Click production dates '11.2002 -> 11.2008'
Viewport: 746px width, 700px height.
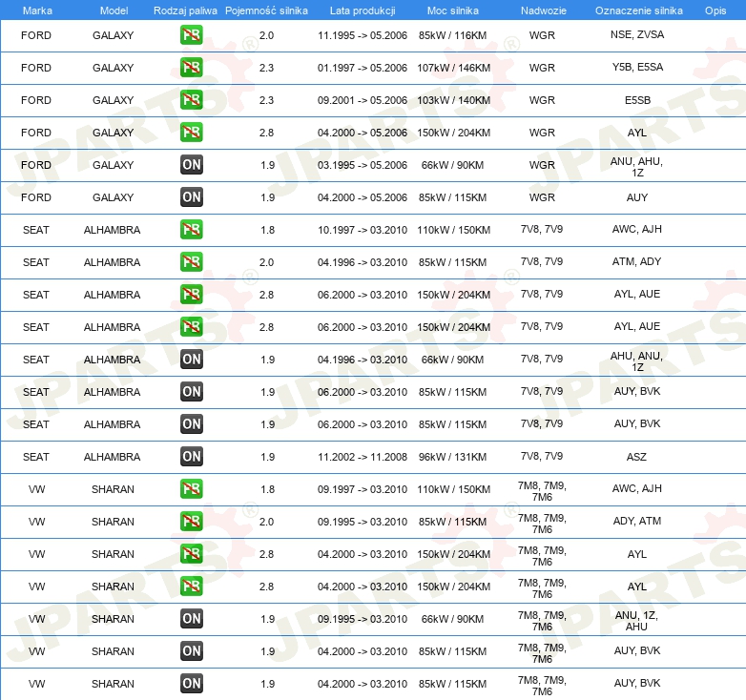(363, 457)
